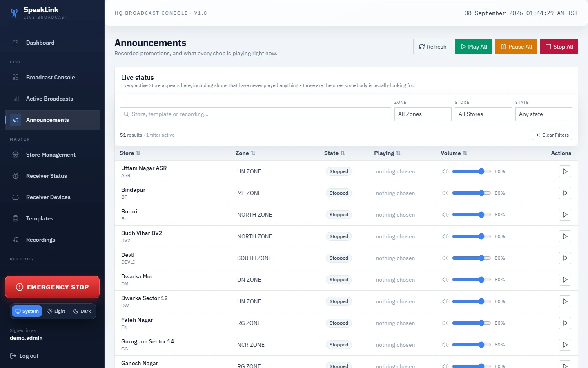This screenshot has width=588, height=368.
Task: Switch theme to Dark mode
Action: (82, 311)
